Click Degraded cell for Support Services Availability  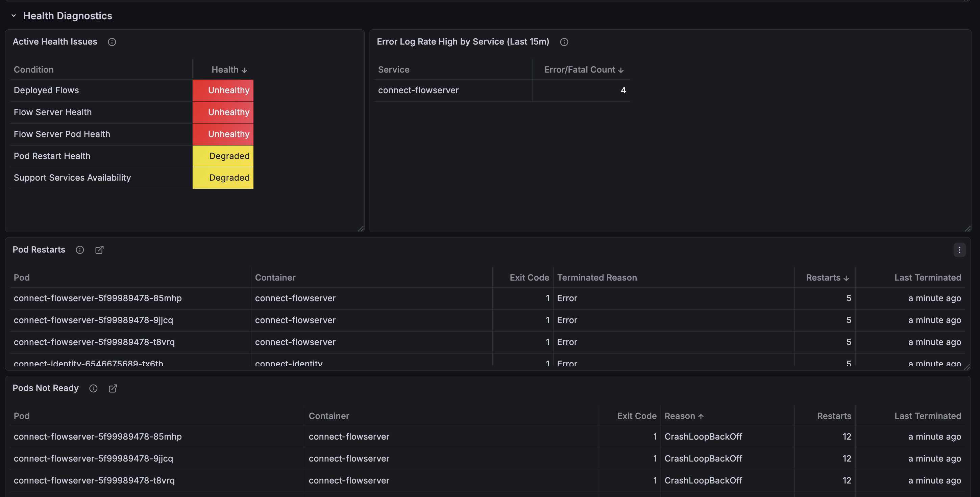(x=223, y=178)
